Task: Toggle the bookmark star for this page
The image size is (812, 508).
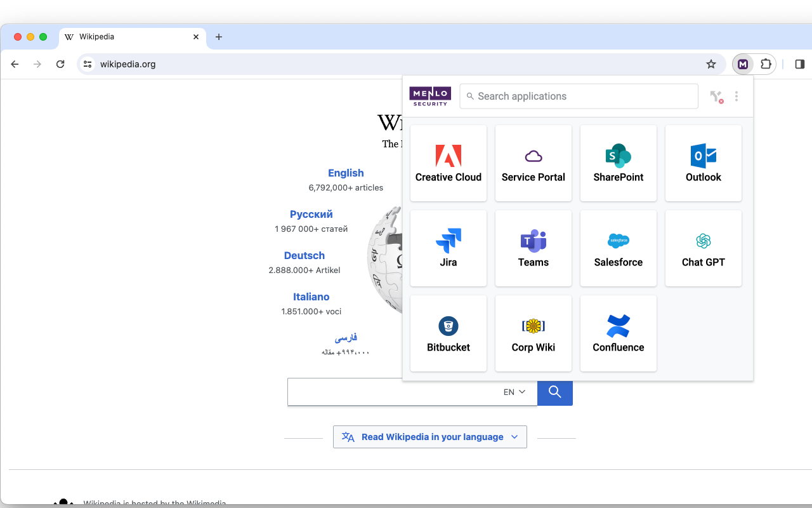Action: coord(711,64)
